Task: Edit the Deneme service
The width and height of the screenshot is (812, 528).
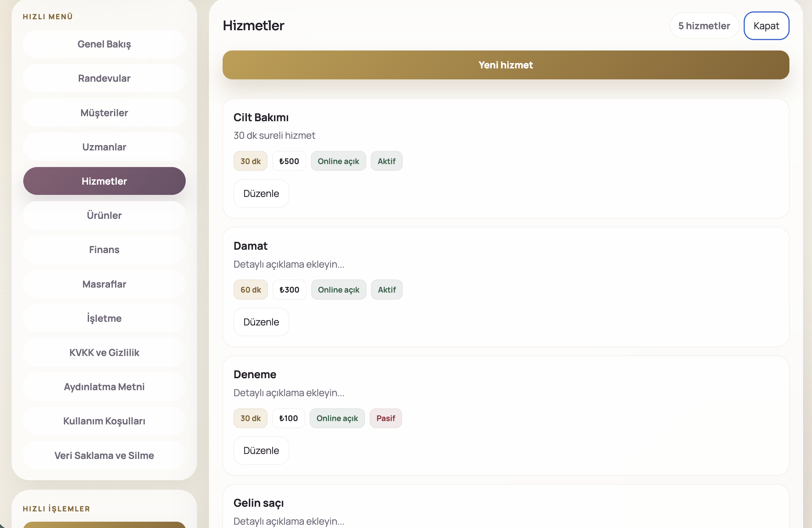Action: click(x=261, y=450)
